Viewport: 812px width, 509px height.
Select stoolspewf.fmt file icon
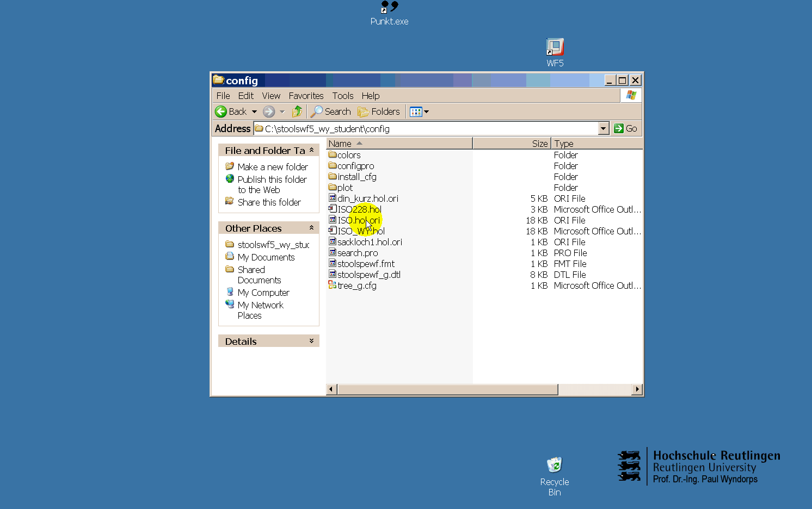tap(333, 263)
